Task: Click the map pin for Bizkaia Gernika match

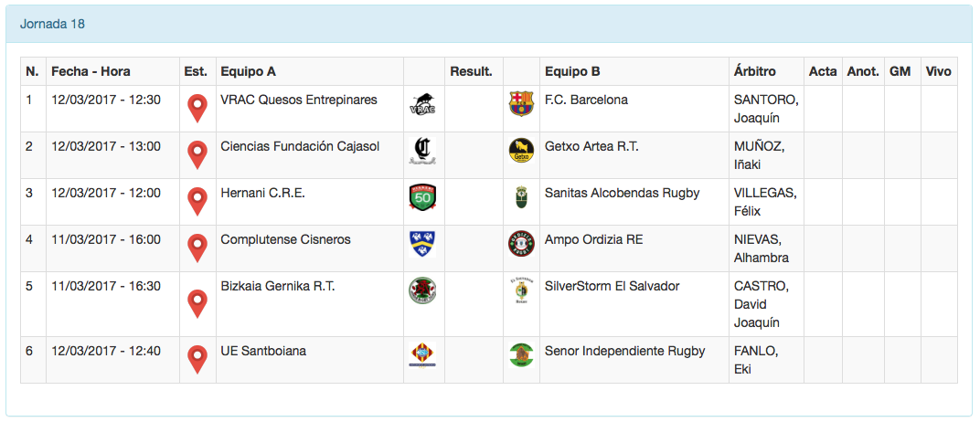Action: pos(197,303)
